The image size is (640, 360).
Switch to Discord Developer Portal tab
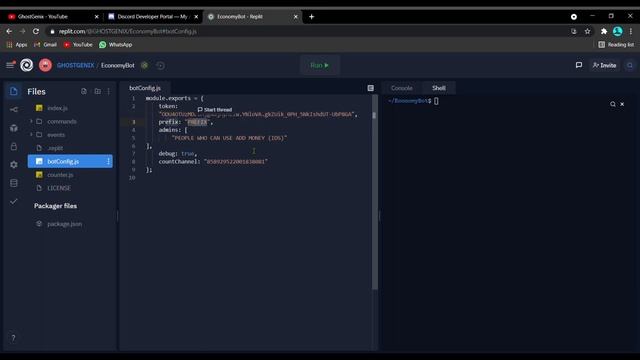click(x=153, y=17)
